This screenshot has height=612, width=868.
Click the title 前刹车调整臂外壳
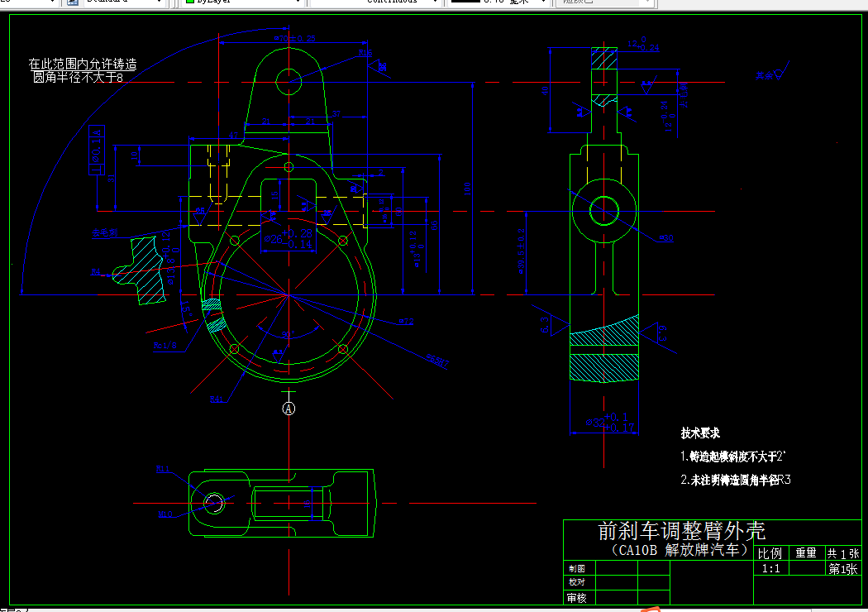(x=682, y=531)
